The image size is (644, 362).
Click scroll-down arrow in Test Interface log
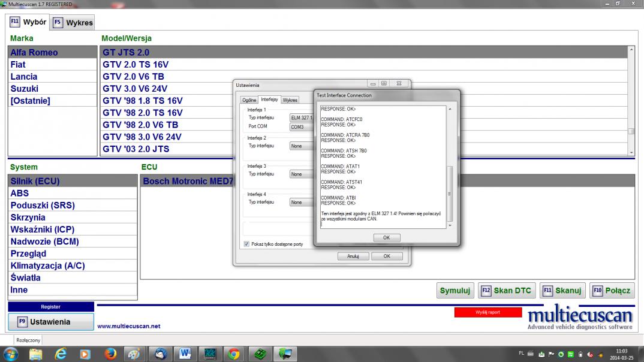point(450,225)
